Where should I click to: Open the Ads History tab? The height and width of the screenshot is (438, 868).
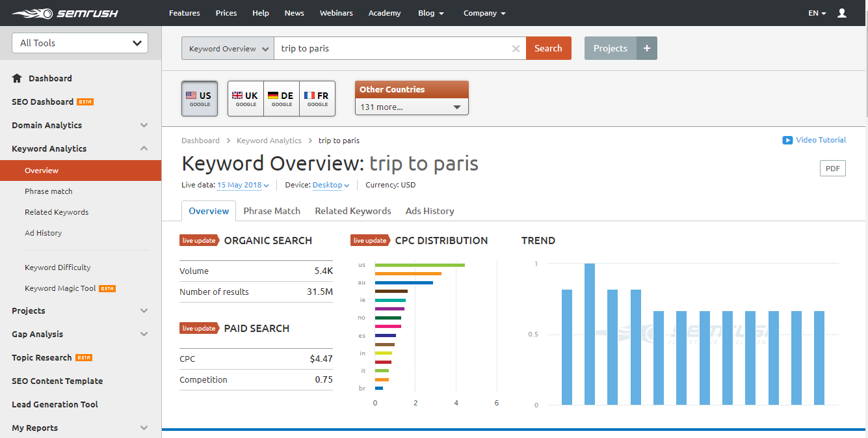pyautogui.click(x=430, y=211)
